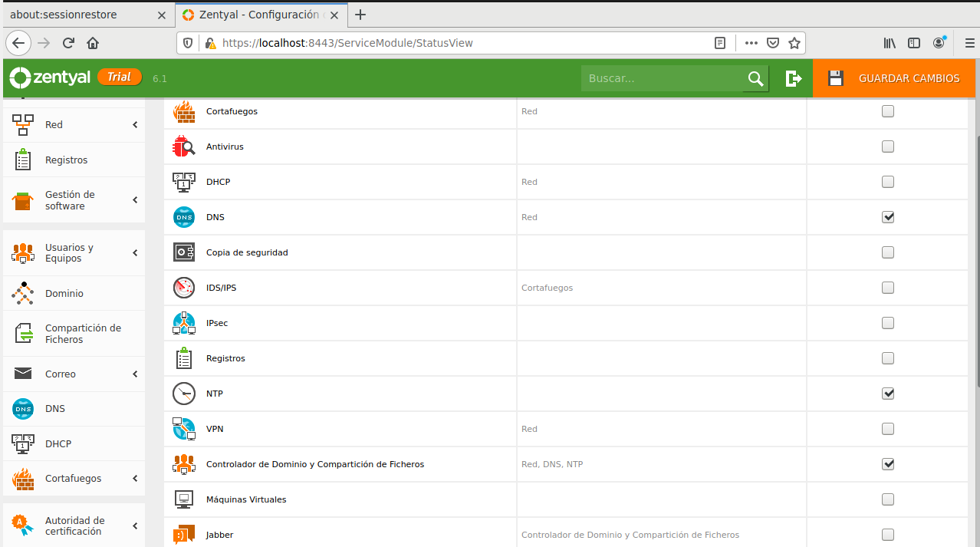Image resolution: width=980 pixels, height=547 pixels.
Task: Disable the DNS module checkbox
Action: 888,217
